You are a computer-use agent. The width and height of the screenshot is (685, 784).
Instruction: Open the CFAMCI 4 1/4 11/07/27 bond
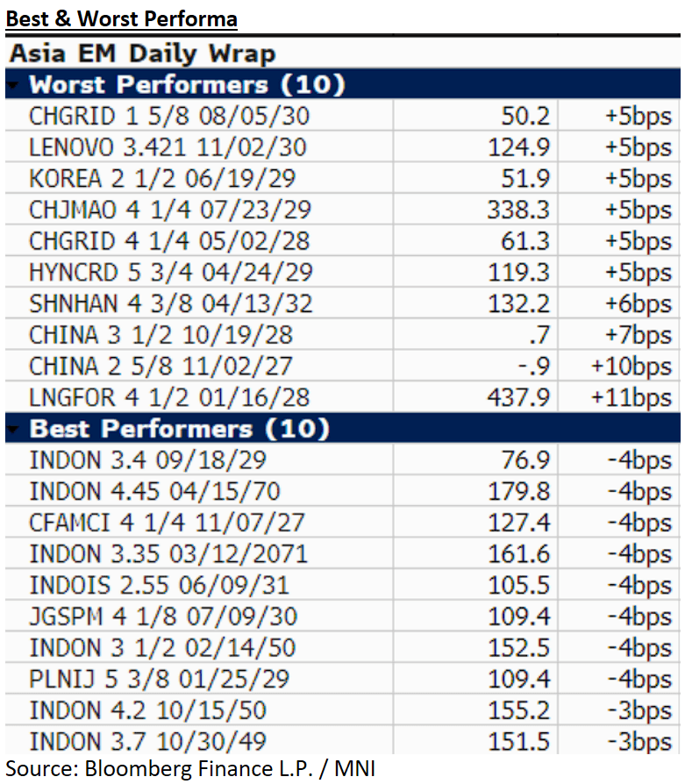[167, 523]
